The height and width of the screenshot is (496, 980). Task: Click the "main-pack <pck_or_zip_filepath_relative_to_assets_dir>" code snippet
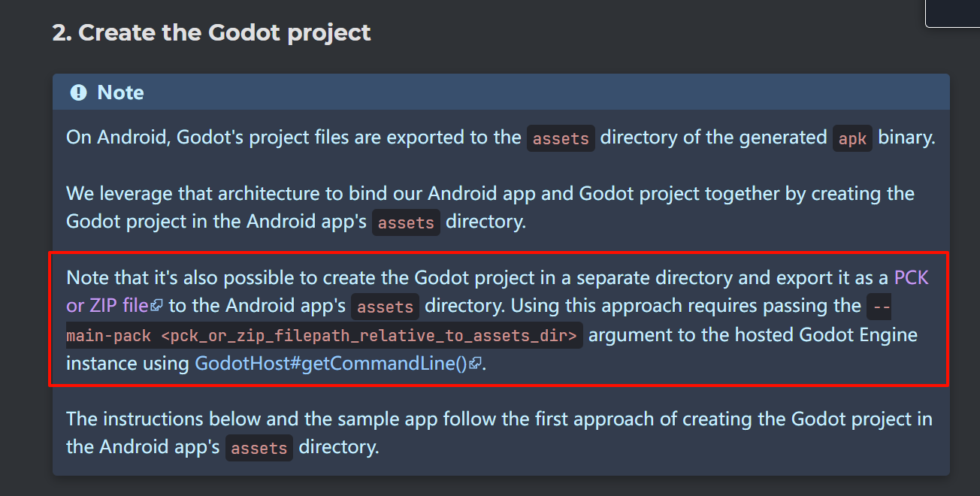325,335
